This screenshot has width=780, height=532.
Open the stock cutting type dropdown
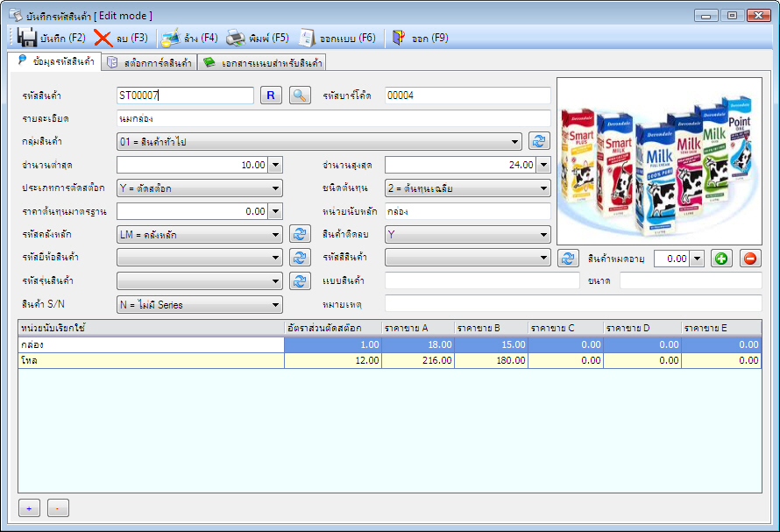point(275,188)
